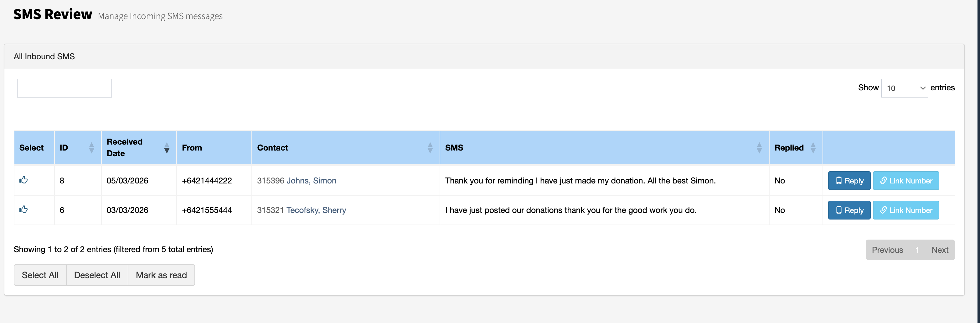Screen dimensions: 980x323
Task: Open the Show entries dropdown
Action: point(904,88)
